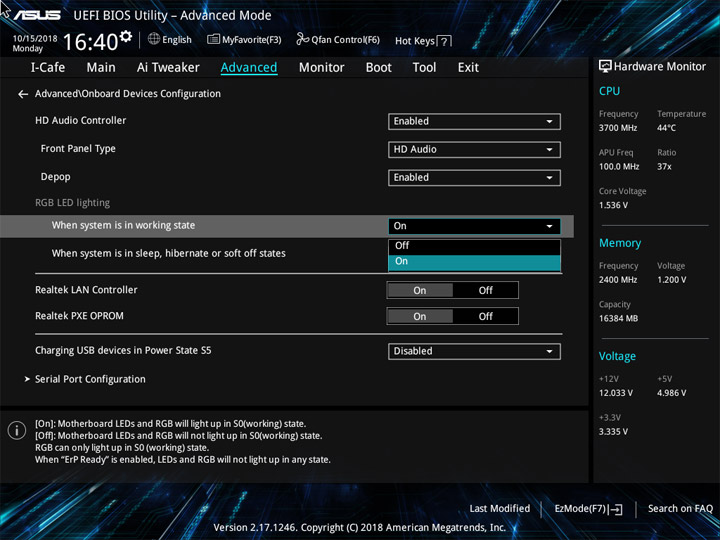Collapse the working state On dropdown

[x=474, y=226]
